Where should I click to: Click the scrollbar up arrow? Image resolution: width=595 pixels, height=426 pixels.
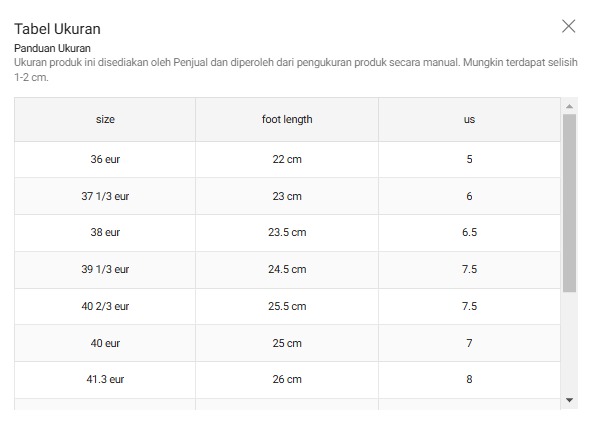[569, 107]
